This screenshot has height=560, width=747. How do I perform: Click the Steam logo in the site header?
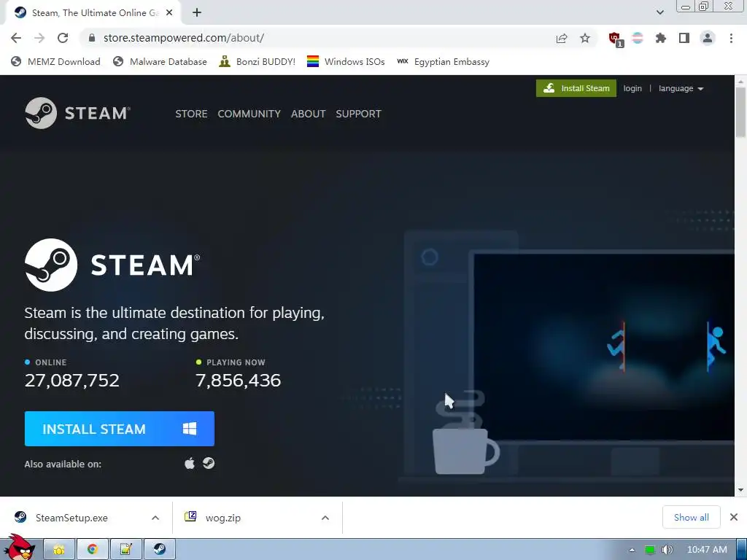77,113
